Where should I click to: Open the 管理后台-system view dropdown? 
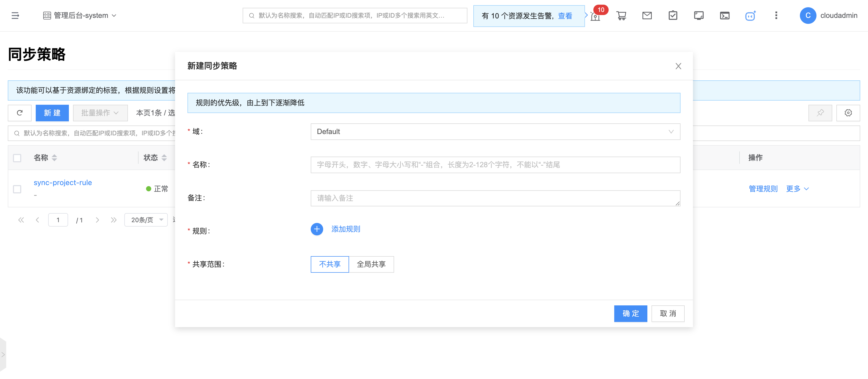[x=80, y=16]
